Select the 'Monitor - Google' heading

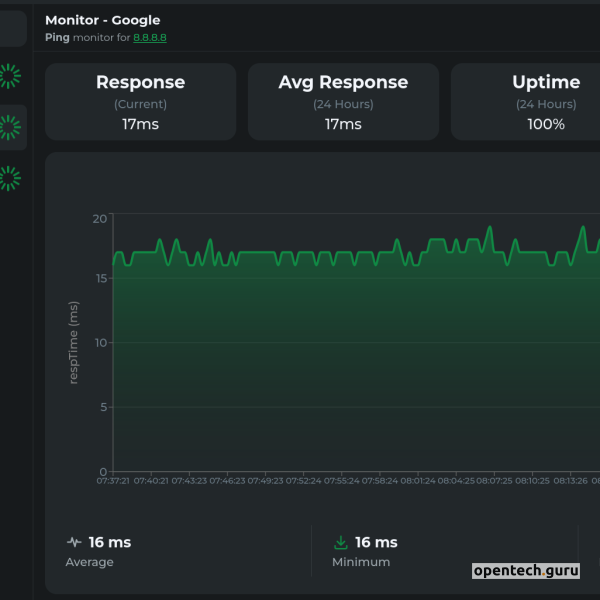(x=103, y=20)
